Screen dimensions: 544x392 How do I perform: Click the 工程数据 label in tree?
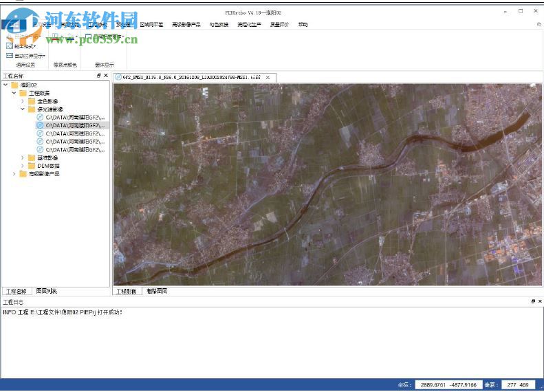click(x=39, y=93)
